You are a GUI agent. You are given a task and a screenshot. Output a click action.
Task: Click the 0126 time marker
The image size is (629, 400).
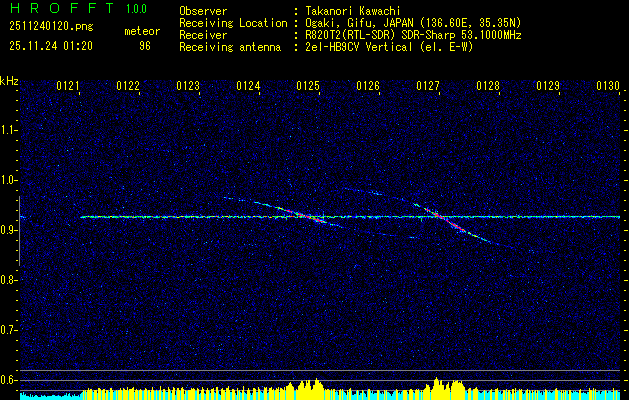point(368,86)
